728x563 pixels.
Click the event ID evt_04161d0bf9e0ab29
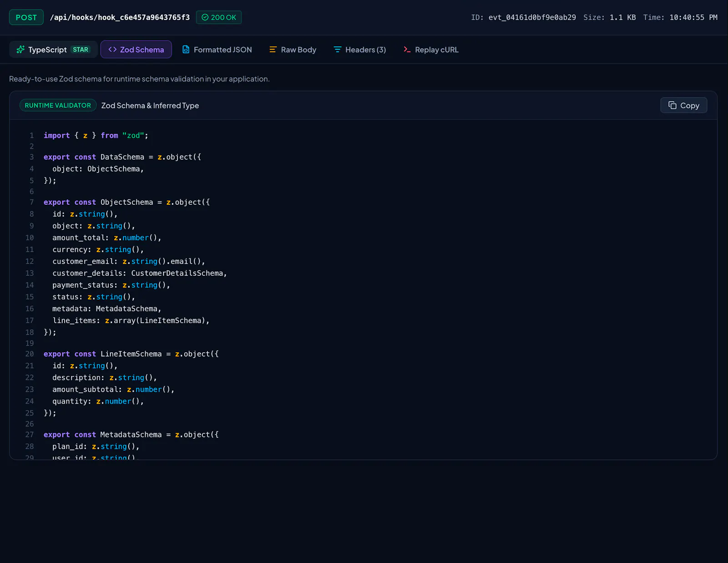point(532,17)
